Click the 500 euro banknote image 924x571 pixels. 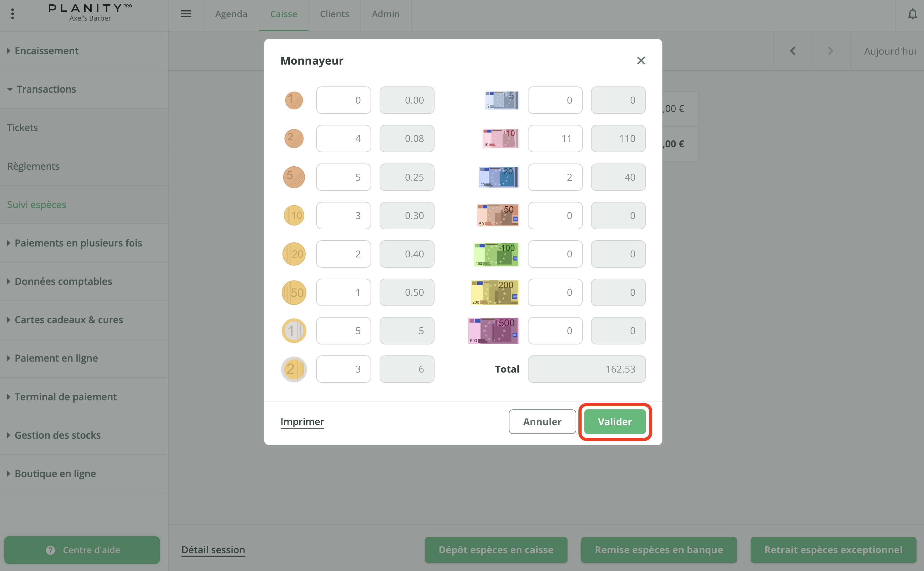click(x=493, y=330)
